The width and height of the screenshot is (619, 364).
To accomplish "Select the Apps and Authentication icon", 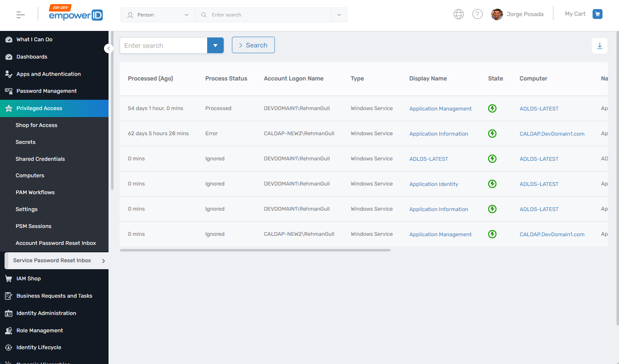I will (x=8, y=74).
